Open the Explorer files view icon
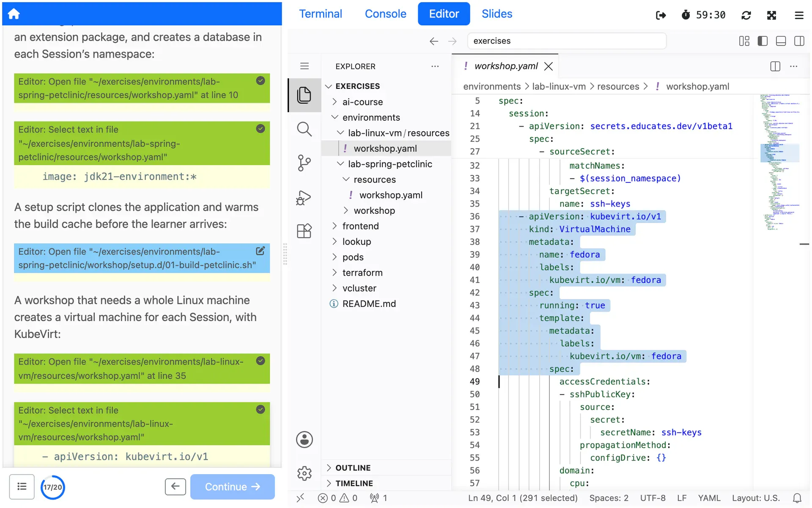This screenshot has height=508, width=812. tap(304, 95)
